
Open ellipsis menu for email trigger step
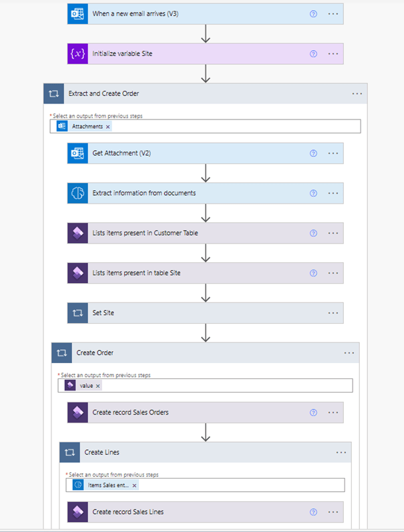333,14
